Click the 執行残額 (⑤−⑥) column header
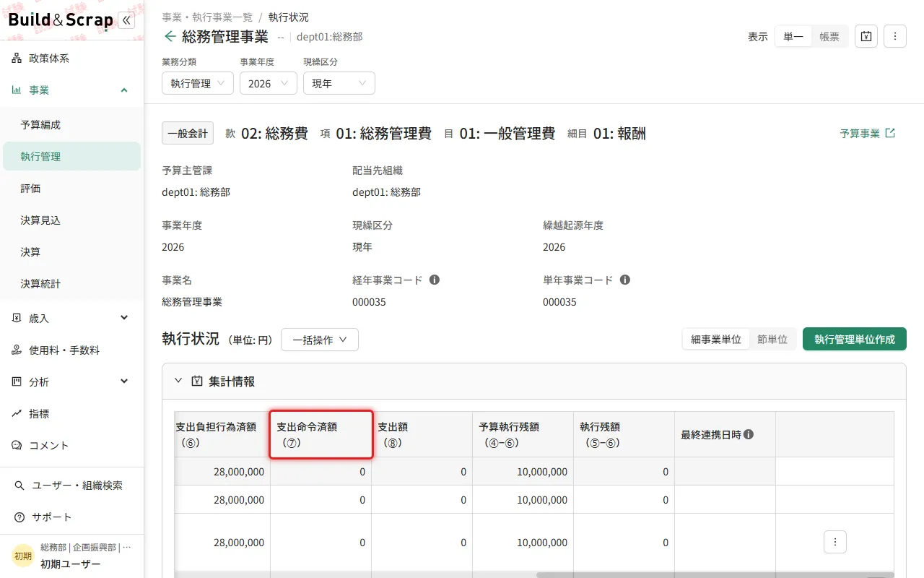This screenshot has width=924, height=578. pos(624,434)
